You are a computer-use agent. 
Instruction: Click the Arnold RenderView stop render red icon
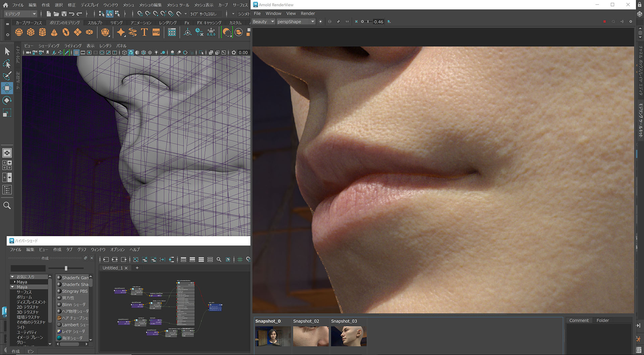click(x=604, y=21)
